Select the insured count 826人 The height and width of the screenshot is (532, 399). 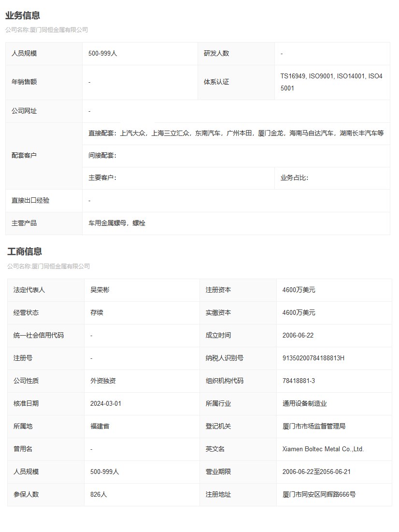pos(99,495)
